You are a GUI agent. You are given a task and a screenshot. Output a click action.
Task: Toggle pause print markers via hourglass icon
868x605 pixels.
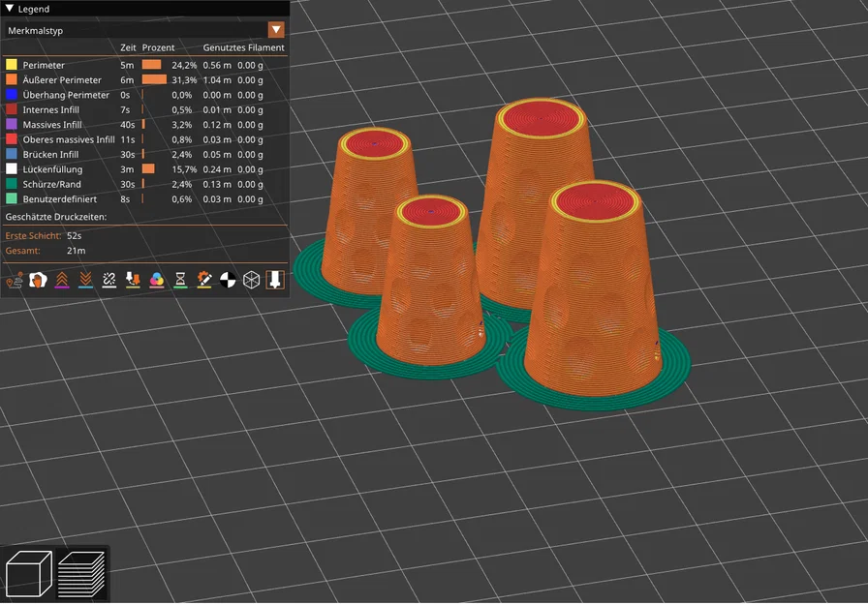pyautogui.click(x=178, y=280)
